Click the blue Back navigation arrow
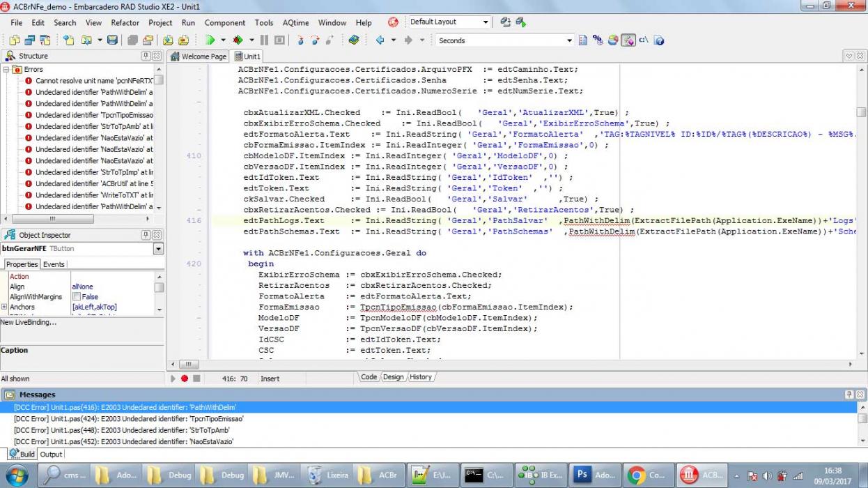 pos(380,40)
